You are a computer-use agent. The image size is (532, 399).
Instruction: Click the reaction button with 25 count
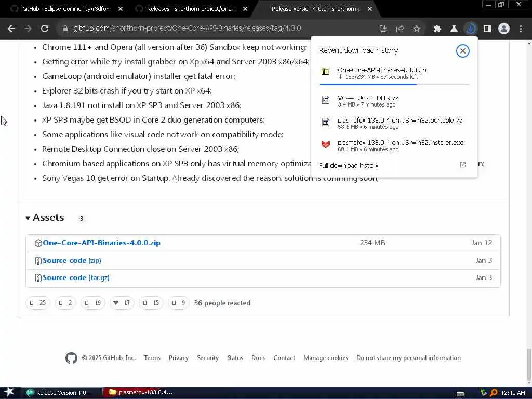coord(38,303)
